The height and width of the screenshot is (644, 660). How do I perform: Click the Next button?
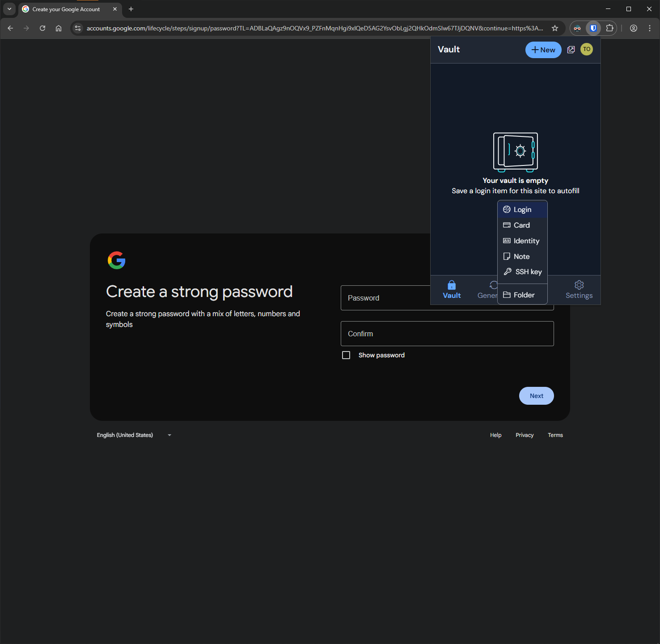(x=536, y=396)
